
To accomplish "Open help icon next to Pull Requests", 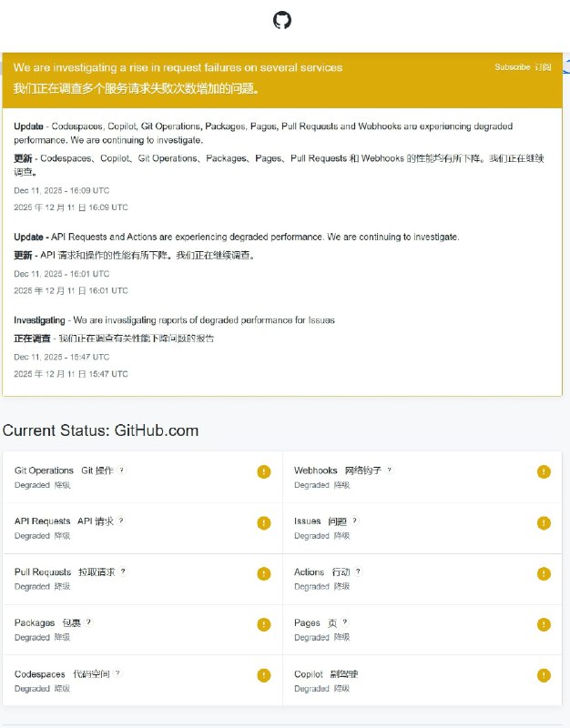I will click(123, 571).
